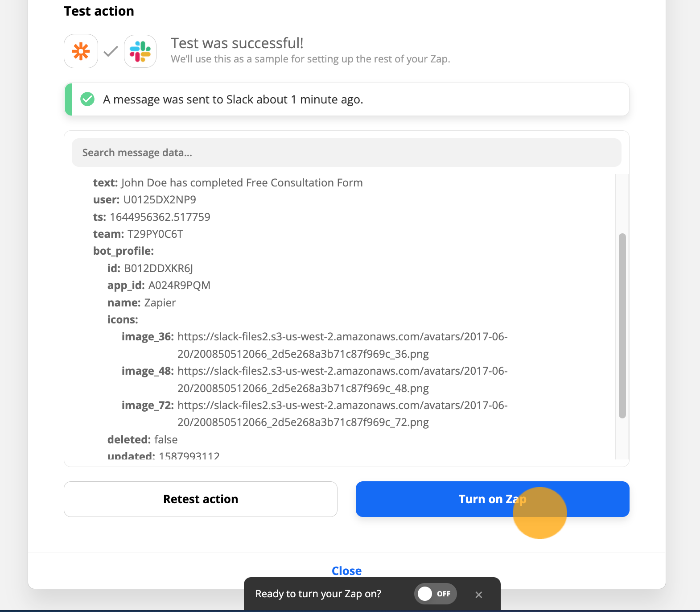Click the blue Close link
This screenshot has width=700, height=612.
pyautogui.click(x=346, y=571)
